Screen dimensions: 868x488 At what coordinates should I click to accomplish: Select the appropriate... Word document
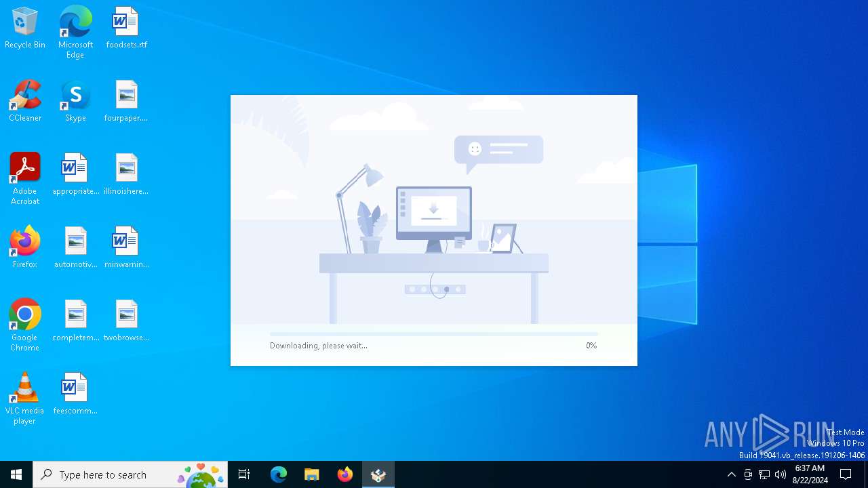coord(75,175)
